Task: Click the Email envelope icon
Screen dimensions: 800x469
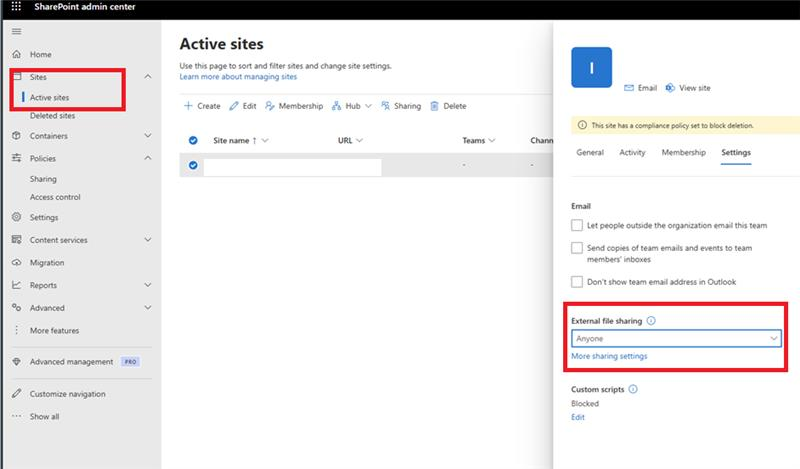Action: tap(629, 88)
